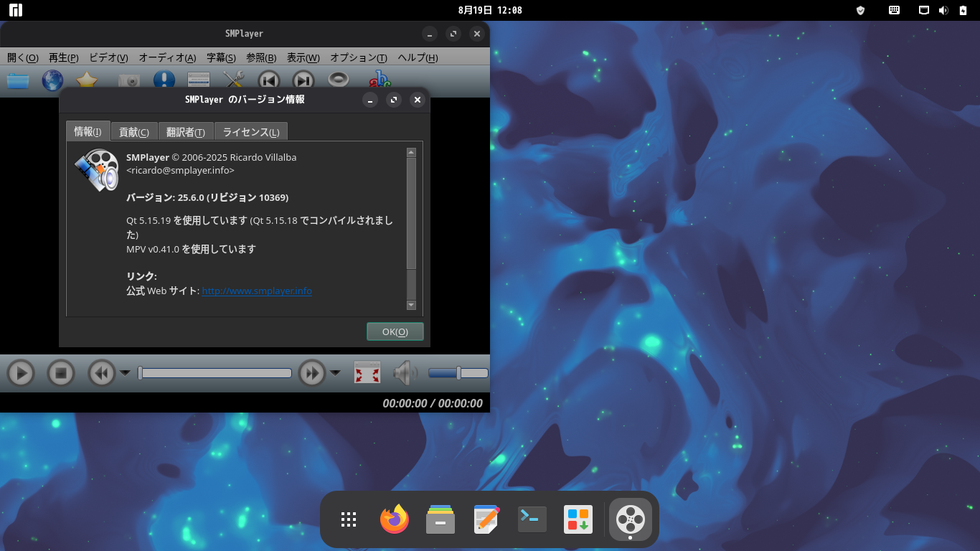Open the オプション(T) menu
980x551 pixels.
click(359, 57)
